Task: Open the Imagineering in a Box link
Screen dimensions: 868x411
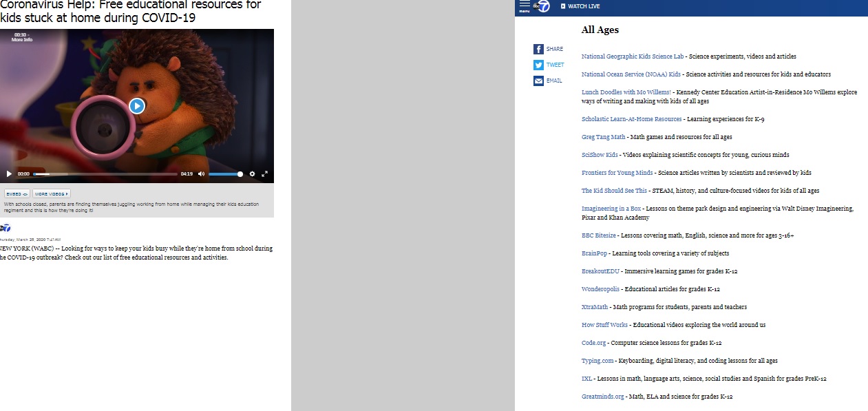Action: click(x=611, y=209)
